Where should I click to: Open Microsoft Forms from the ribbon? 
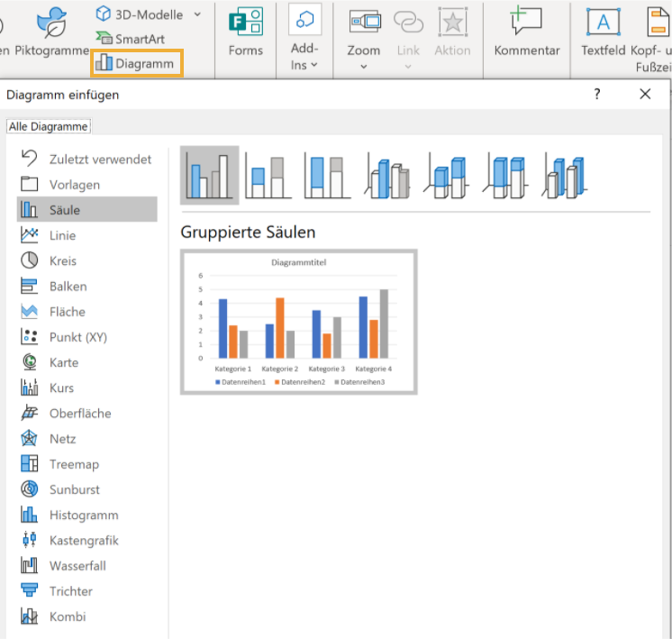(246, 32)
